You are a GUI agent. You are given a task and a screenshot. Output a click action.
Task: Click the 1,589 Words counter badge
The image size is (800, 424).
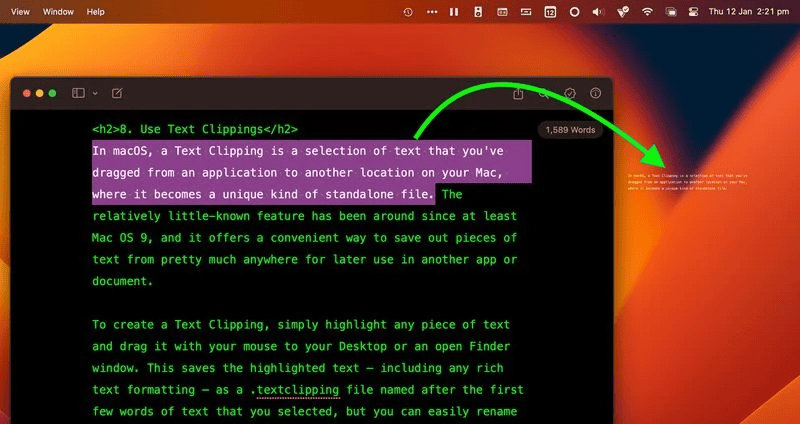pos(570,130)
